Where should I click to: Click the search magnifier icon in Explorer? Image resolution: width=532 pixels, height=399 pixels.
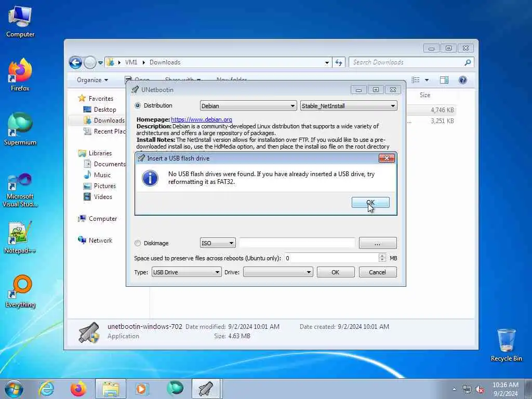pos(468,62)
